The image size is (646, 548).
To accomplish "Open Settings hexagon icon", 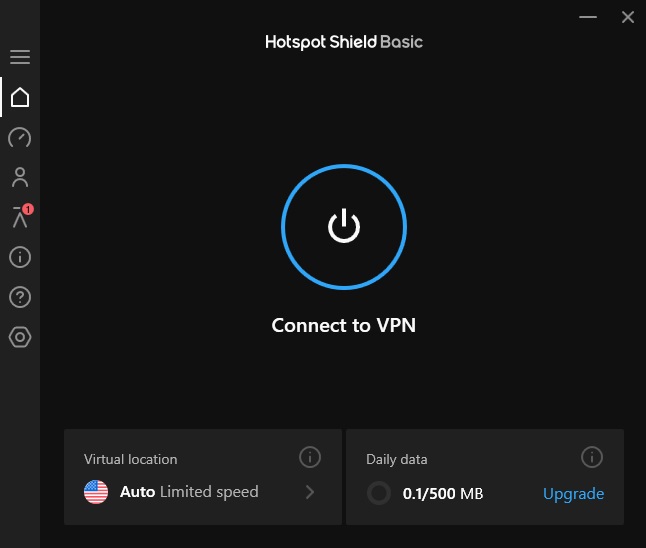I will click(20, 337).
